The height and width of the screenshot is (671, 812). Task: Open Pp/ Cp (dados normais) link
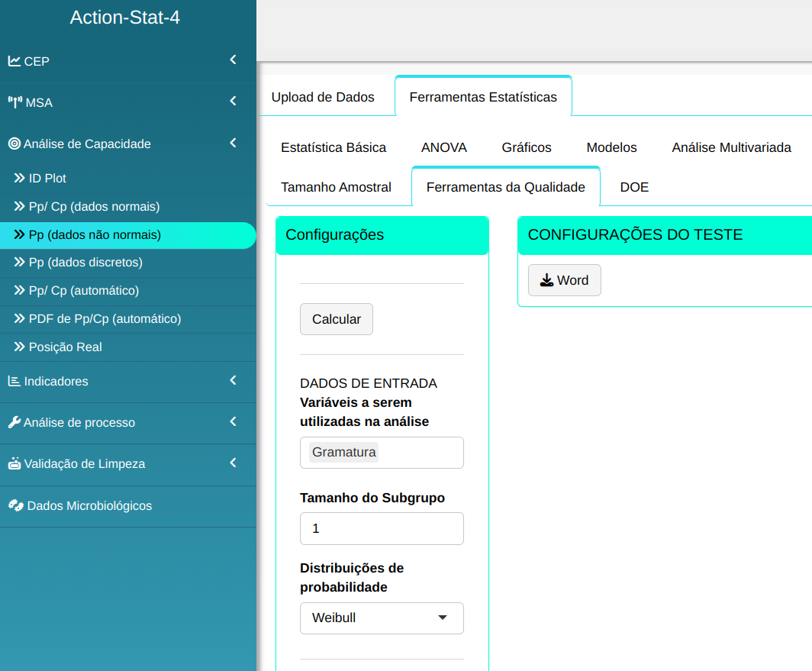[x=94, y=207]
